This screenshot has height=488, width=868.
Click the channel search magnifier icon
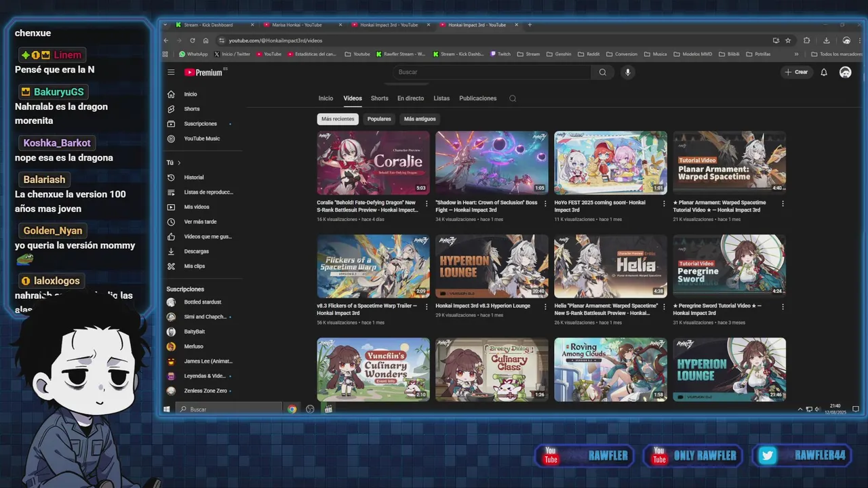(513, 98)
